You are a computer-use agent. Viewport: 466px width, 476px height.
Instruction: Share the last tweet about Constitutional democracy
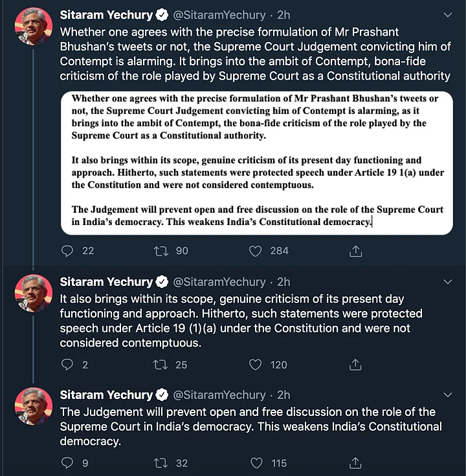355,462
